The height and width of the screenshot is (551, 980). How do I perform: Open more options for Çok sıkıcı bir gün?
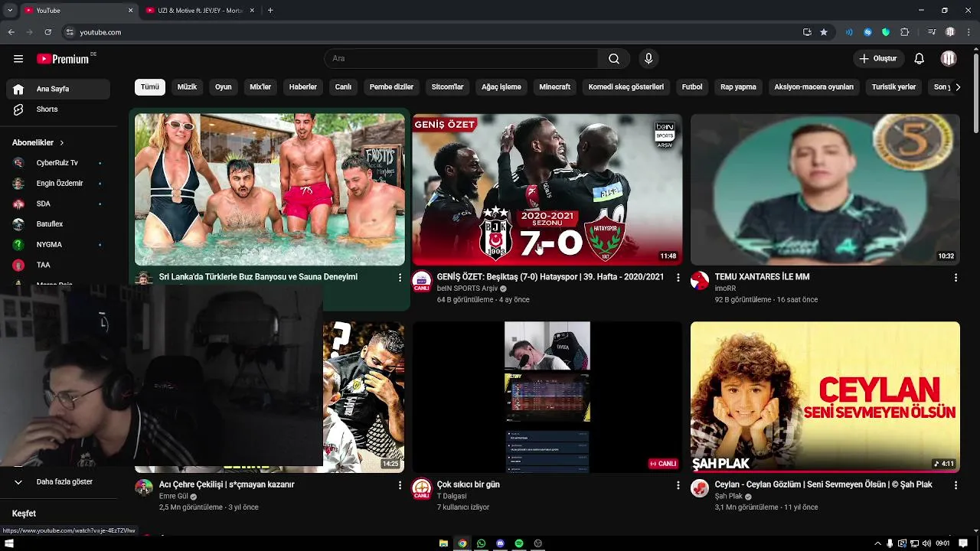[x=678, y=485]
